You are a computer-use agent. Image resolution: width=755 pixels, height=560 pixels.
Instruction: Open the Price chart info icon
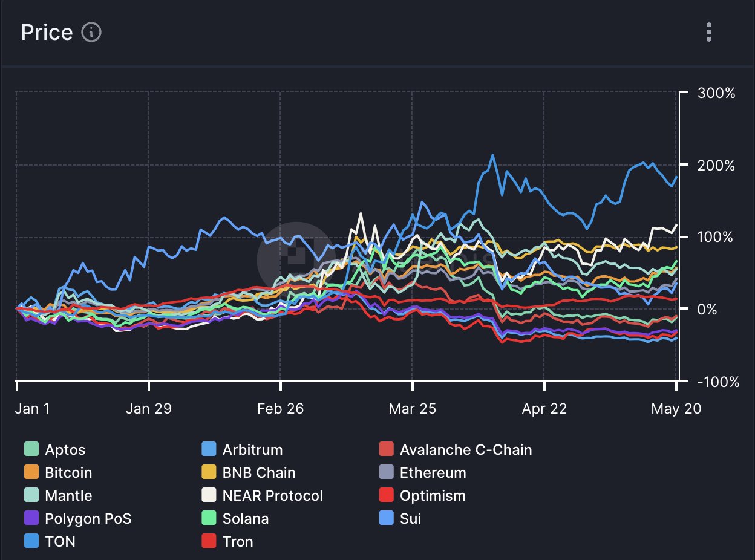pyautogui.click(x=91, y=32)
